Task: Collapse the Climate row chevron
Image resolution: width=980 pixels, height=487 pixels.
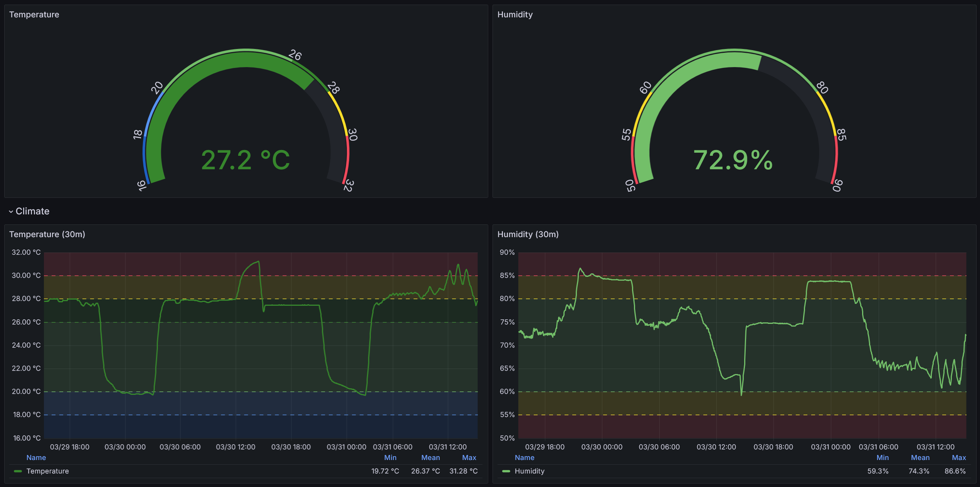Action: pyautogui.click(x=11, y=212)
